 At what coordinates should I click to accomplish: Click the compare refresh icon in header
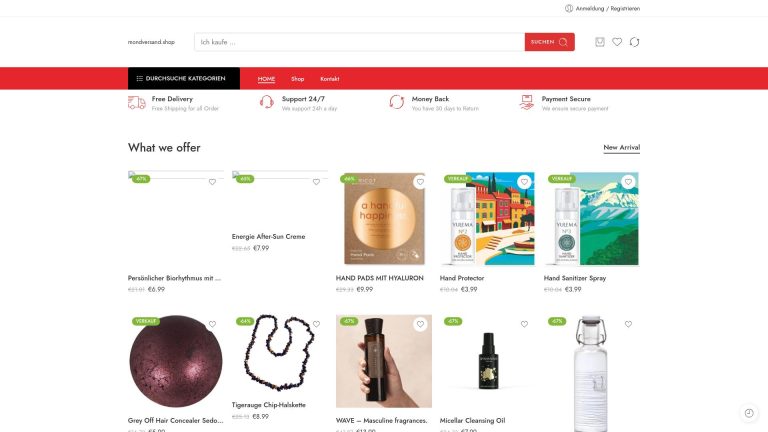coord(634,42)
